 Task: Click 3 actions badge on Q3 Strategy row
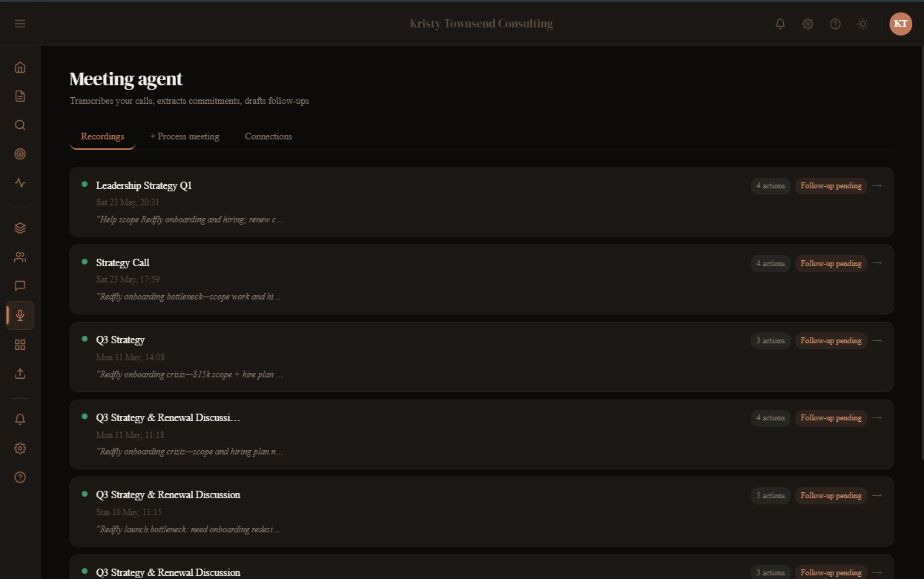coord(770,341)
